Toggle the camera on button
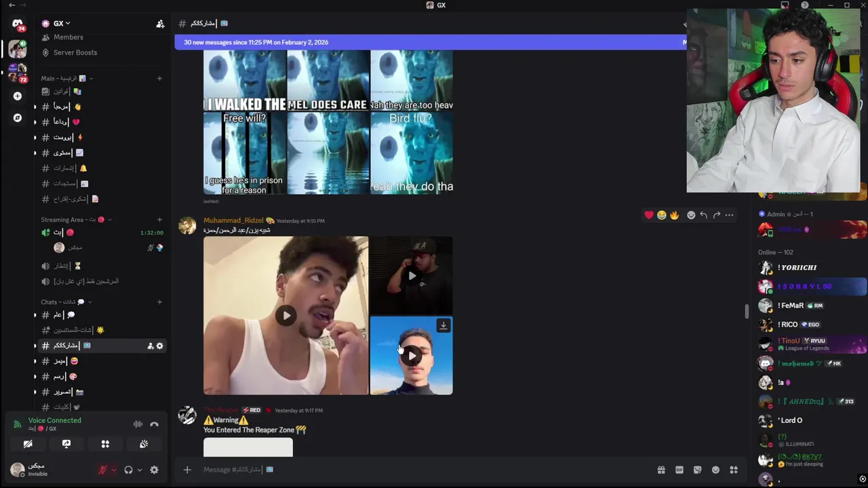Image resolution: width=868 pixels, height=488 pixels. pyautogui.click(x=28, y=444)
